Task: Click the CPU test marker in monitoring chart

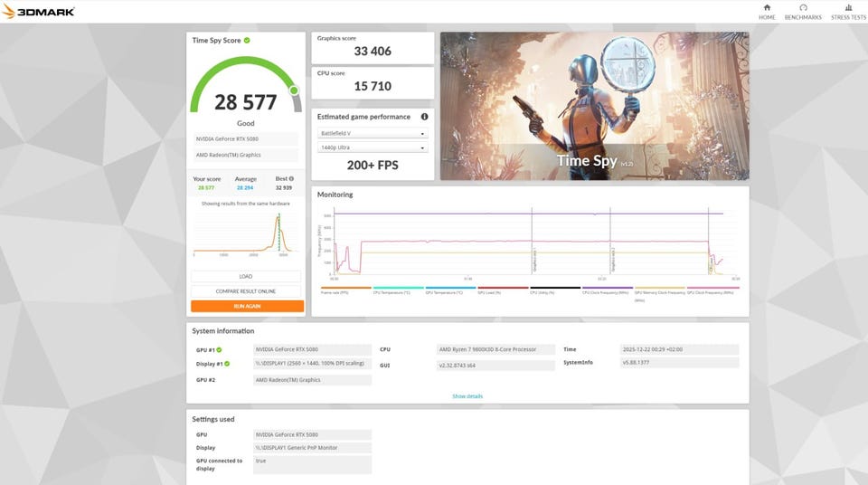Action: pyautogui.click(x=709, y=241)
